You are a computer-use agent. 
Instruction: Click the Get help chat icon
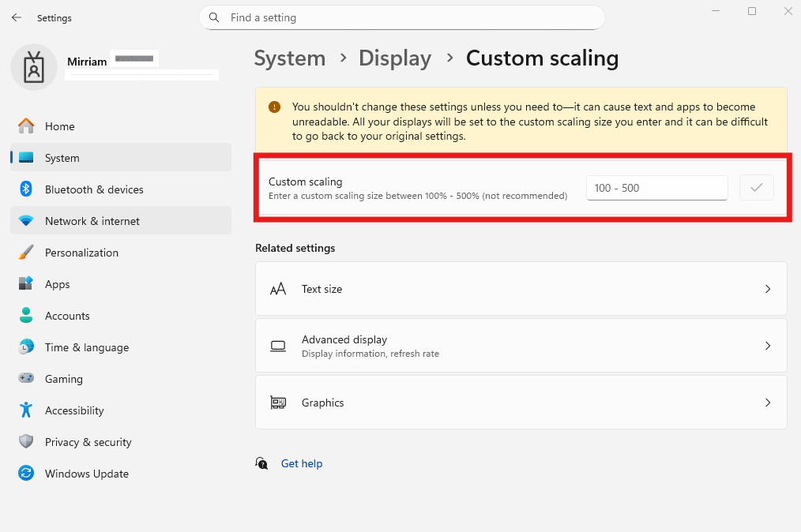261,463
